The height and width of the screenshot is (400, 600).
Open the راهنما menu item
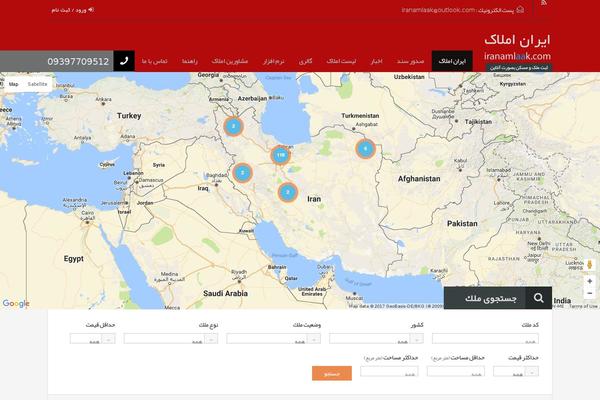coord(190,61)
